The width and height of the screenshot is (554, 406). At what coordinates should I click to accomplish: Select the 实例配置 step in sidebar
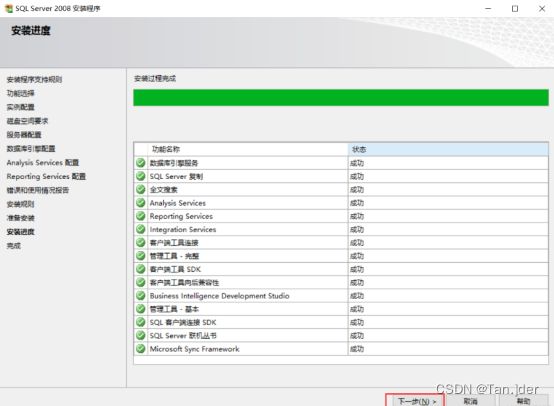[20, 107]
